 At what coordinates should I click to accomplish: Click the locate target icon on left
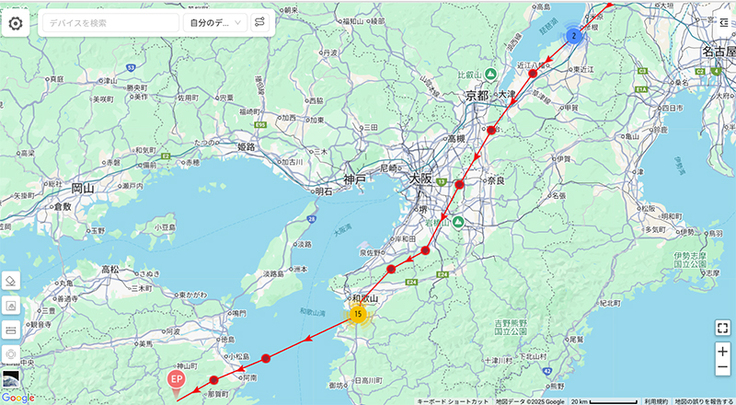[x=12, y=354]
